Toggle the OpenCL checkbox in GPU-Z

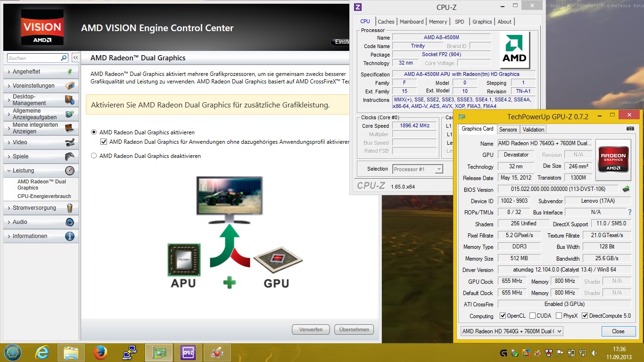click(x=503, y=316)
